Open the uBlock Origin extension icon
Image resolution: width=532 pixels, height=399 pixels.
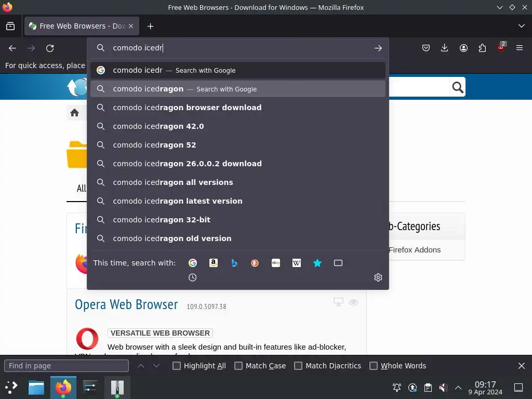pyautogui.click(x=501, y=48)
